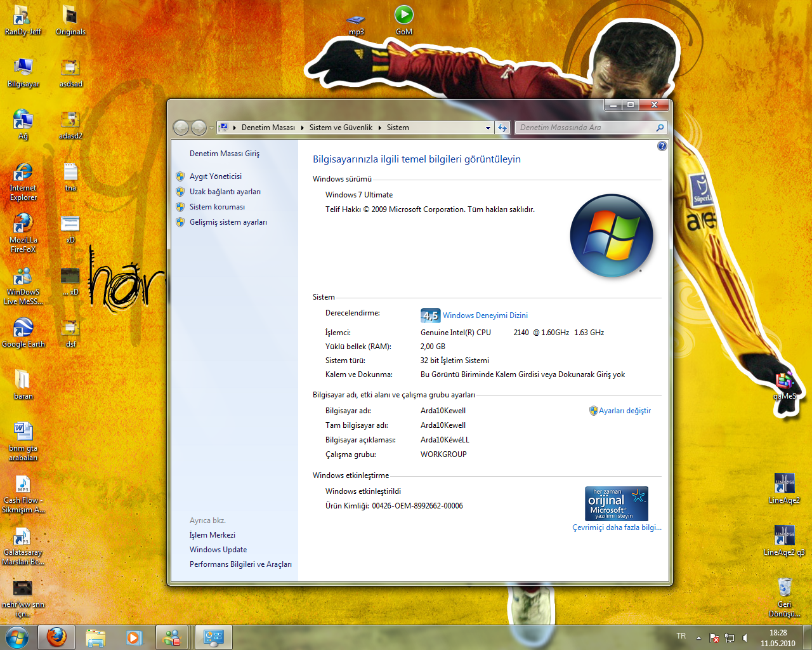Select the mp3 desktop shortcut icon
Image resolution: width=812 pixels, height=650 pixels.
[x=356, y=24]
